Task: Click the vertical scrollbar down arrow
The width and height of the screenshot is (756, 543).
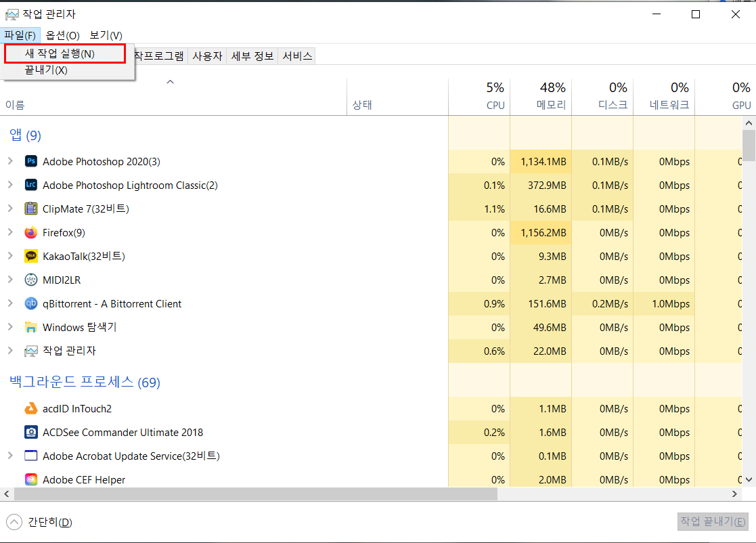Action: pyautogui.click(x=749, y=479)
